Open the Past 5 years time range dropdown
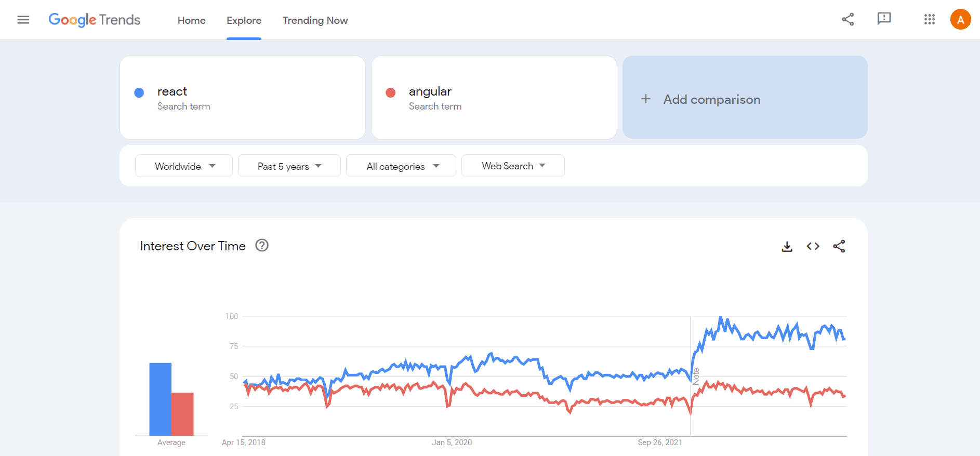The image size is (980, 456). [x=289, y=166]
